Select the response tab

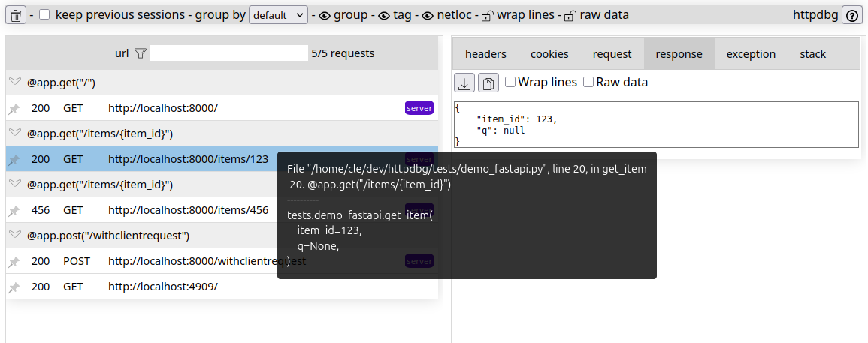pyautogui.click(x=679, y=53)
